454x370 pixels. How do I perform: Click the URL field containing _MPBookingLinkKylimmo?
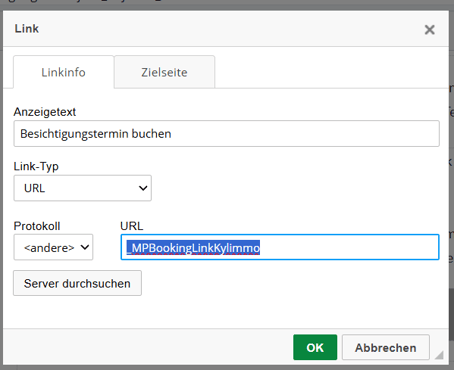pyautogui.click(x=280, y=247)
